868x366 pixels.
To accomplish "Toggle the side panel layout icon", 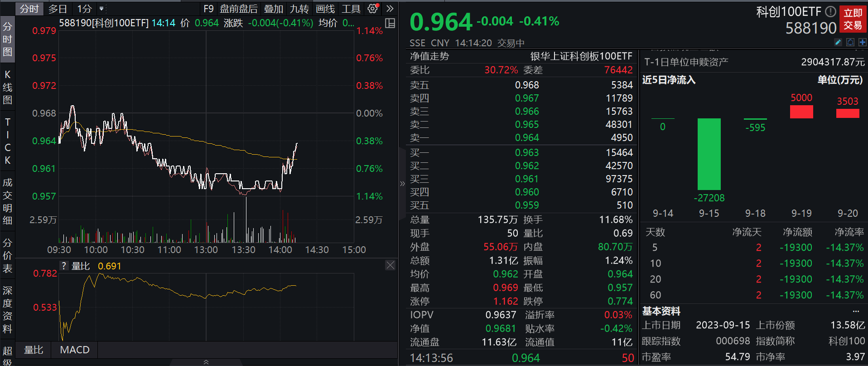I will (390, 23).
